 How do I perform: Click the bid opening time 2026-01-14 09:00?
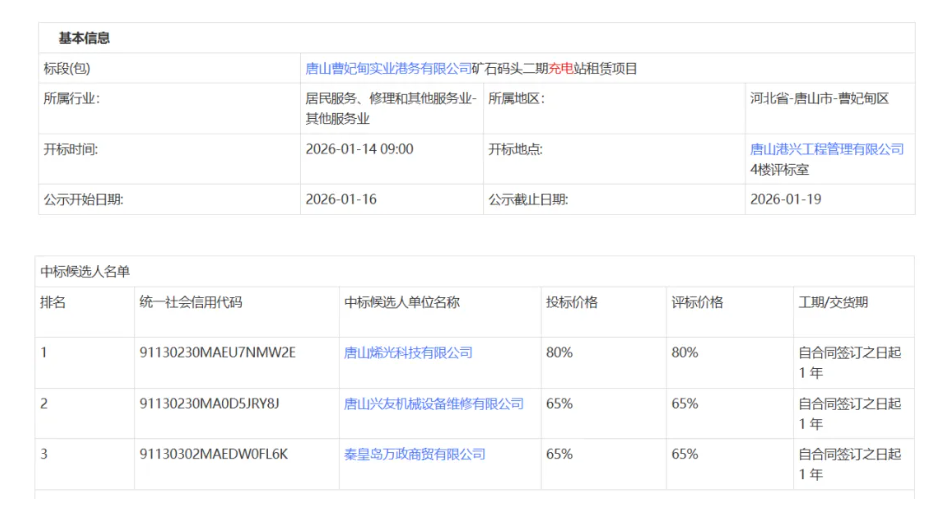click(x=359, y=149)
